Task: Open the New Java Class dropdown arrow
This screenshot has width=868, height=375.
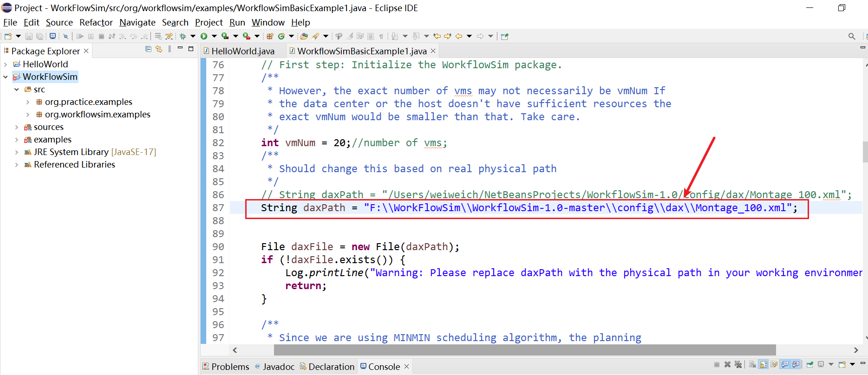Action: (291, 36)
